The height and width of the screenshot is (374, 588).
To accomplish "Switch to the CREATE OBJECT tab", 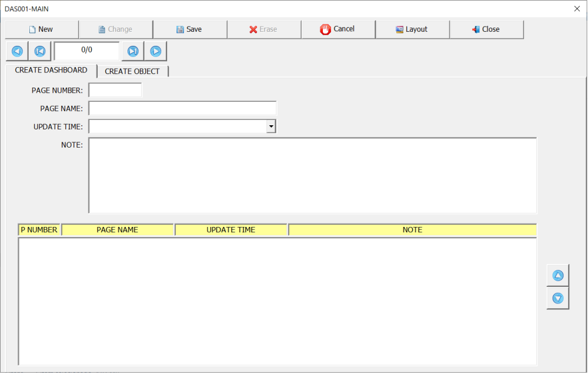I will tap(132, 71).
